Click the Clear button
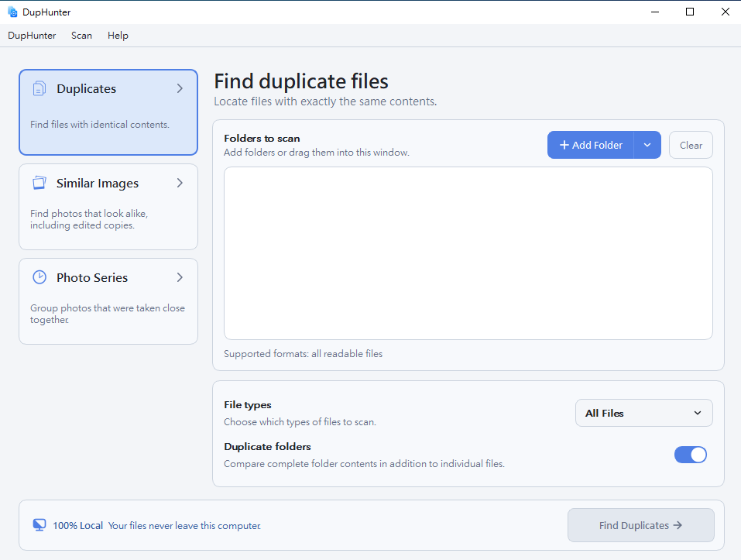 (691, 145)
